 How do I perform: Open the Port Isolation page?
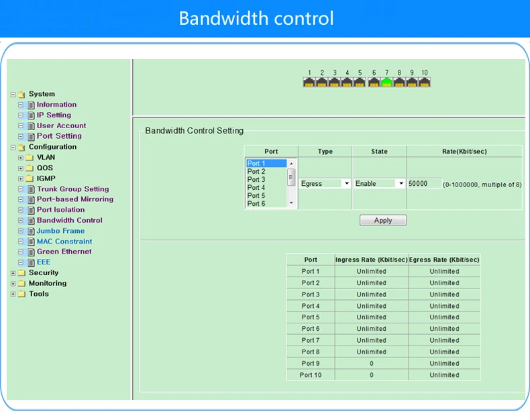pyautogui.click(x=61, y=209)
